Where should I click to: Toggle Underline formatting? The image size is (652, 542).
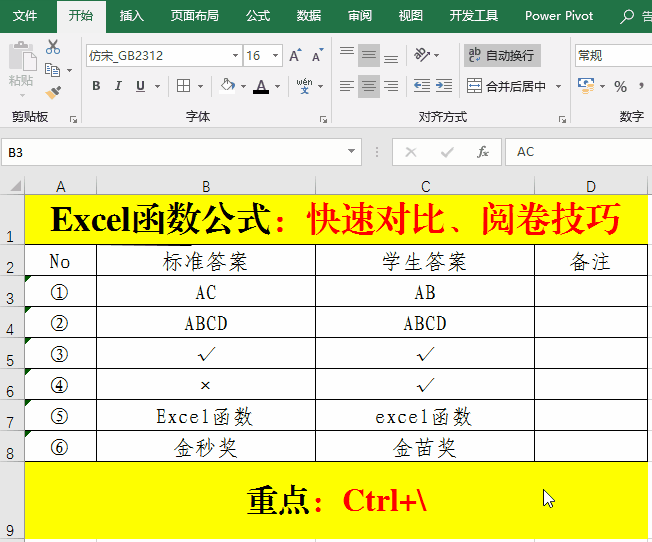tap(141, 86)
